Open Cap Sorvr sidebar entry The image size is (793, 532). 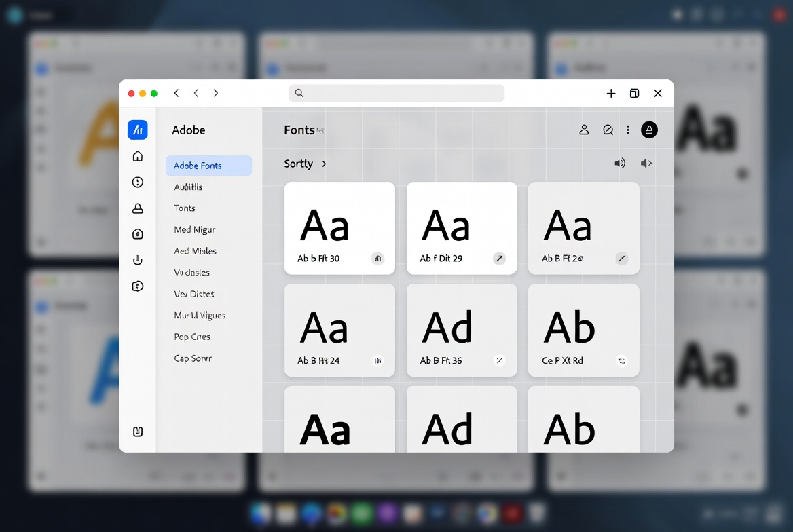193,358
